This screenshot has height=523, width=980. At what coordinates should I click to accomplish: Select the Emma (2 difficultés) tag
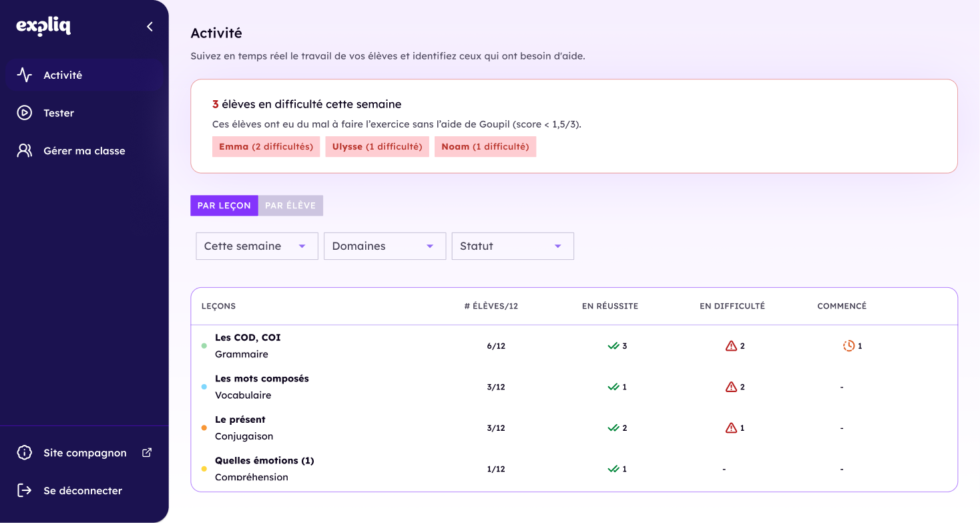[x=266, y=147]
